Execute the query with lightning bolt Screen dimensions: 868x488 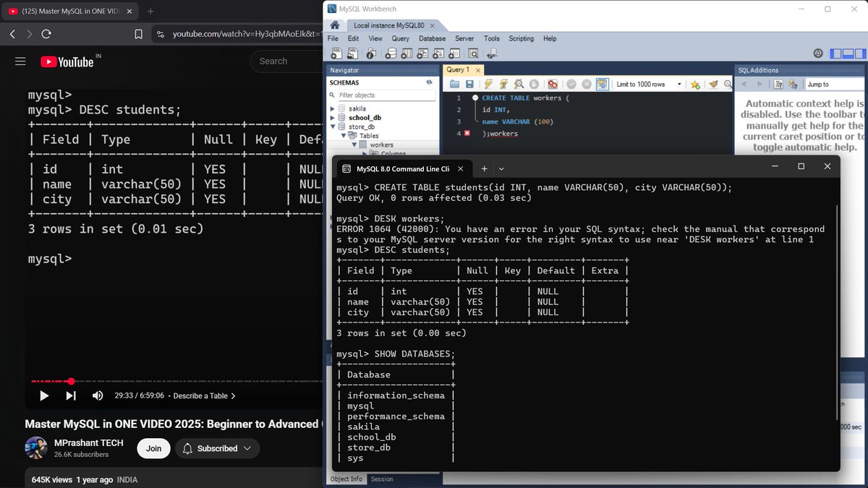point(488,85)
